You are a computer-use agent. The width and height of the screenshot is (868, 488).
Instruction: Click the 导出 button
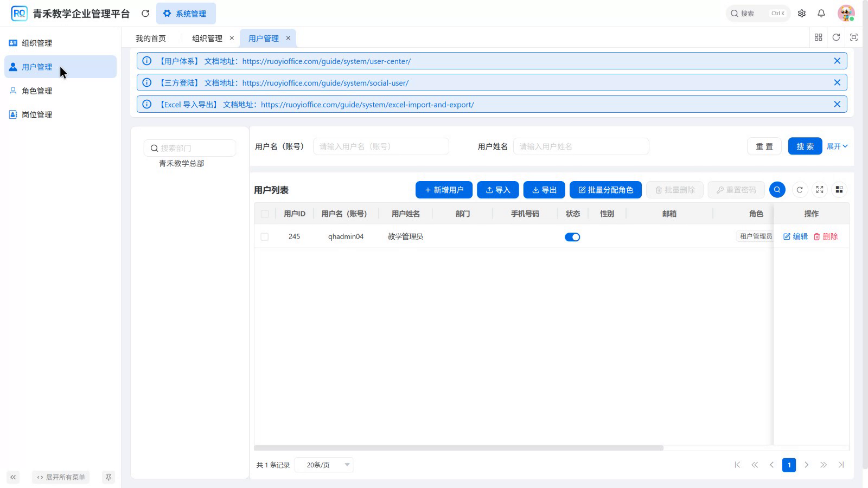coord(544,190)
